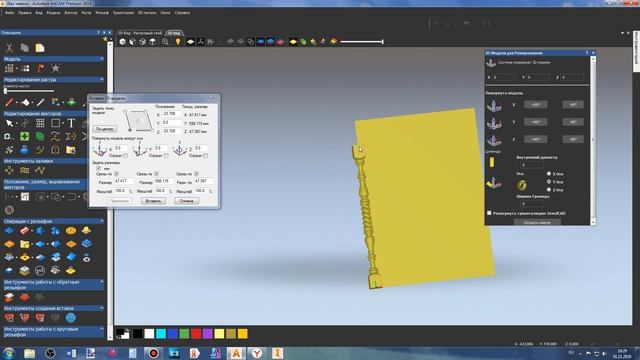640x360 pixels.
Task: Select the rectangle vector tool
Action: [x=56, y=123]
